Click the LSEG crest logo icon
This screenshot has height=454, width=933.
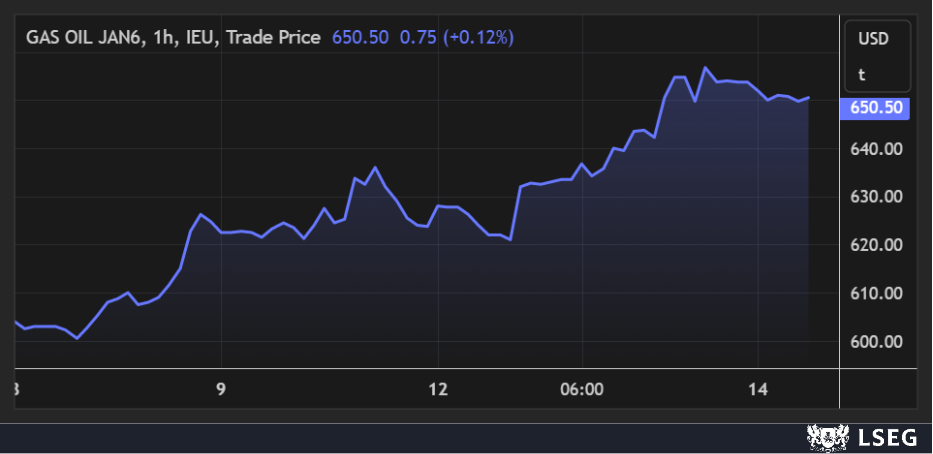click(822, 437)
